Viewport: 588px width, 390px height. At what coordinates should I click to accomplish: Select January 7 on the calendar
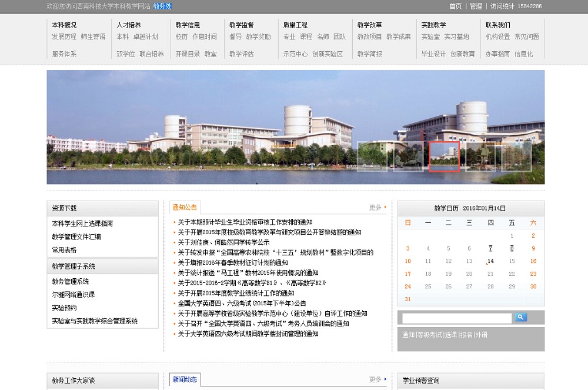tap(490, 248)
